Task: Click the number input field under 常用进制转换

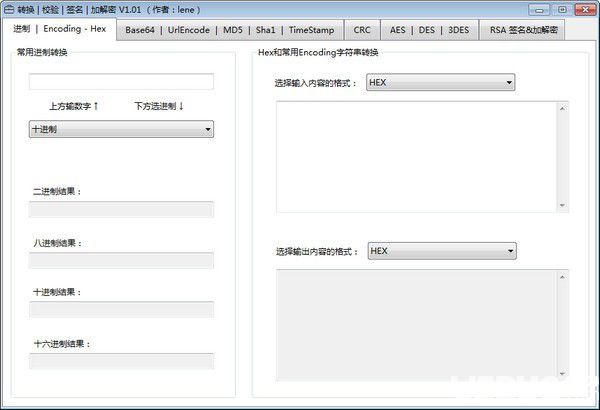Action: [121, 82]
